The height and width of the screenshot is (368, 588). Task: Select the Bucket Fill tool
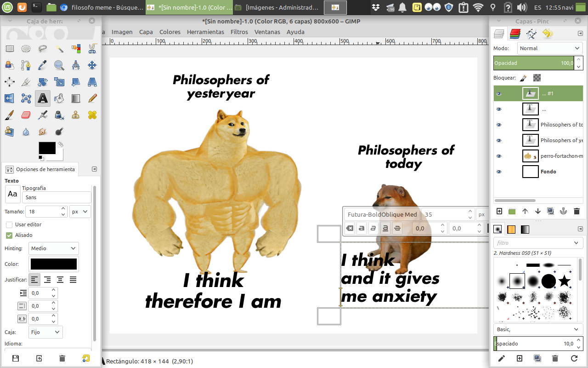tap(59, 98)
